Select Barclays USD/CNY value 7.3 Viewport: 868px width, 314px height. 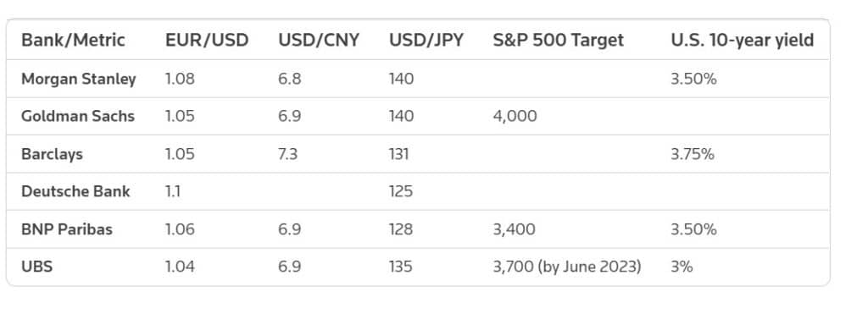point(288,154)
